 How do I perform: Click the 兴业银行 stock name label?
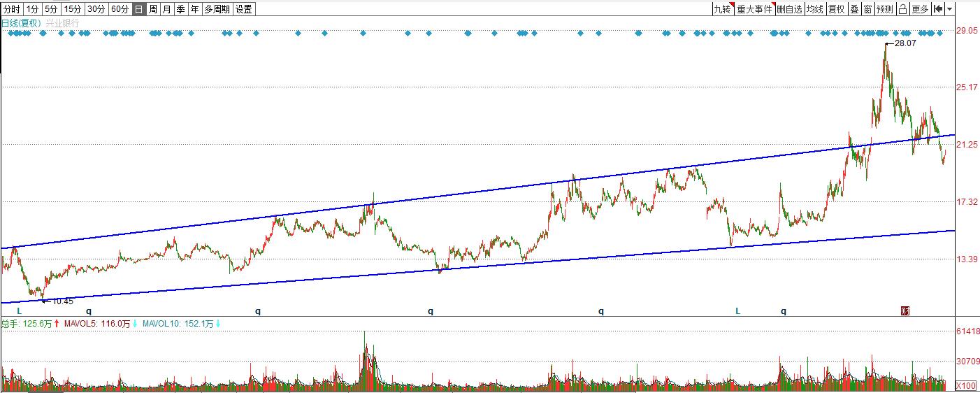pos(63,23)
